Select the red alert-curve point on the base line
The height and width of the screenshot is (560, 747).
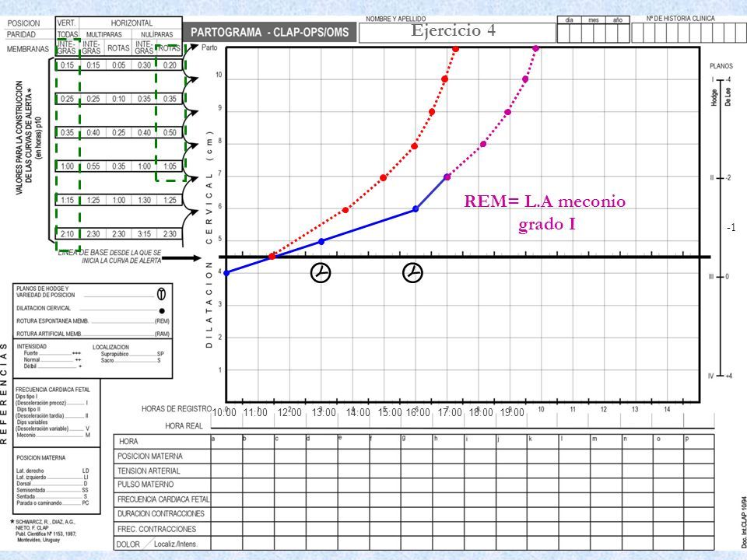pos(272,256)
